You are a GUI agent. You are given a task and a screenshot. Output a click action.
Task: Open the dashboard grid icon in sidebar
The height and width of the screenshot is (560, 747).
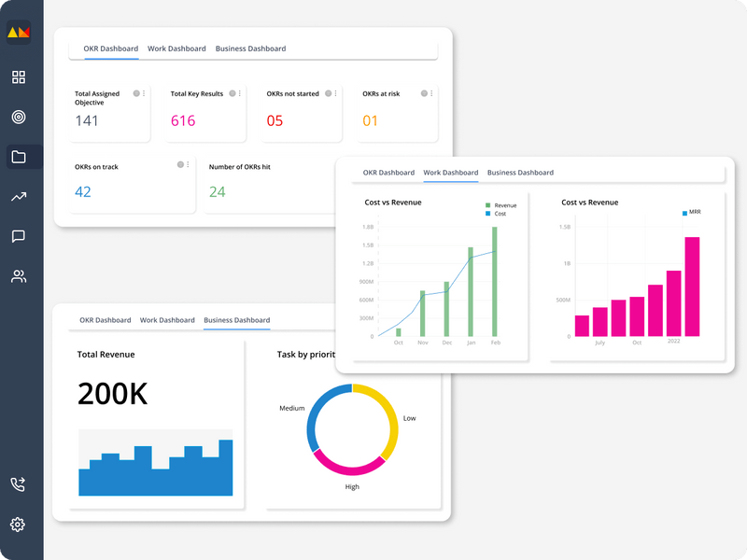tap(19, 77)
